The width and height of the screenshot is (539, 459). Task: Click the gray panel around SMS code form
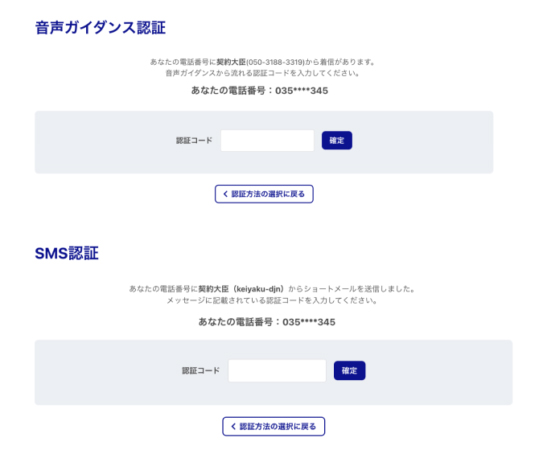274,372
